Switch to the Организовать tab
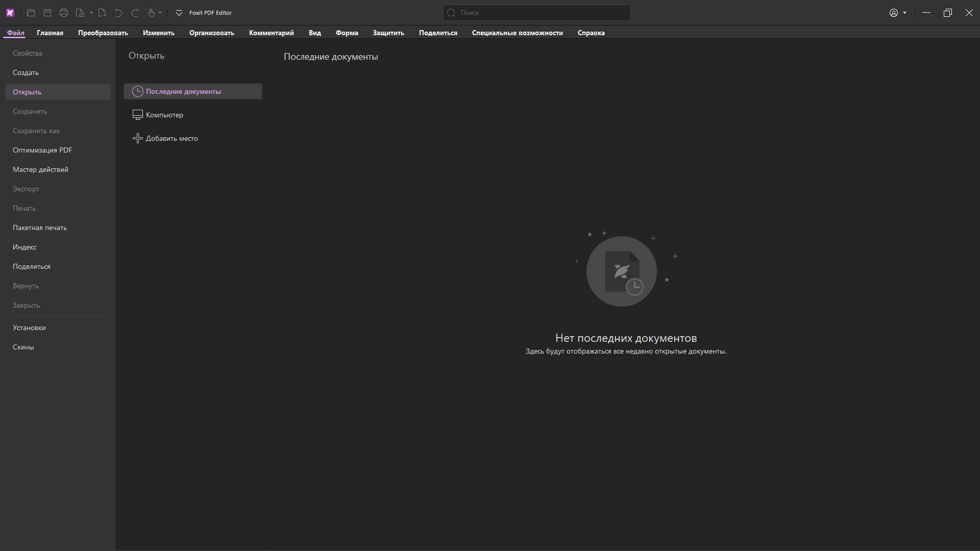This screenshot has width=980, height=551. [x=212, y=33]
